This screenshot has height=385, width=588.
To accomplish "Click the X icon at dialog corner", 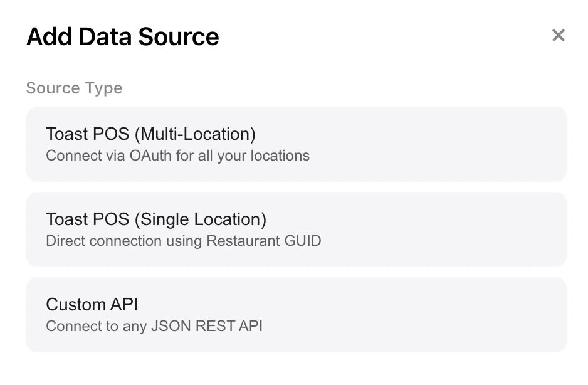I will pos(558,36).
